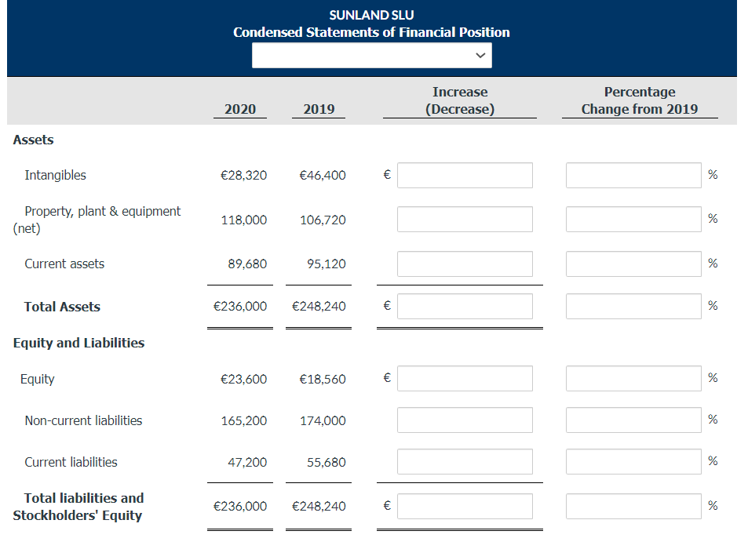Screen dimensions: 748x560
Task: Focus Total Assets percentage change field
Action: (633, 307)
